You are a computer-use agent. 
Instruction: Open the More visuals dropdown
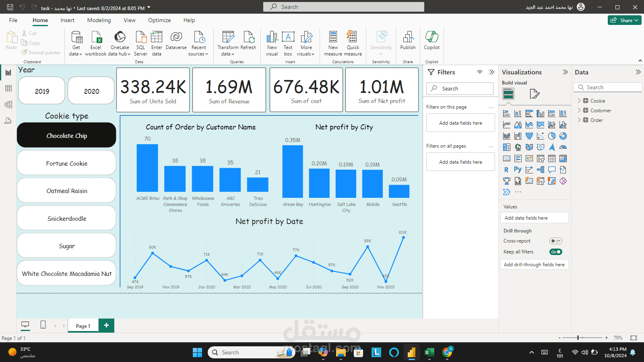(306, 43)
